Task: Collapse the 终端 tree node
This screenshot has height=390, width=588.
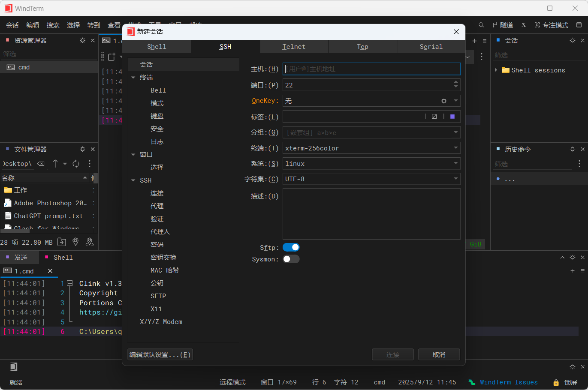Action: [133, 78]
